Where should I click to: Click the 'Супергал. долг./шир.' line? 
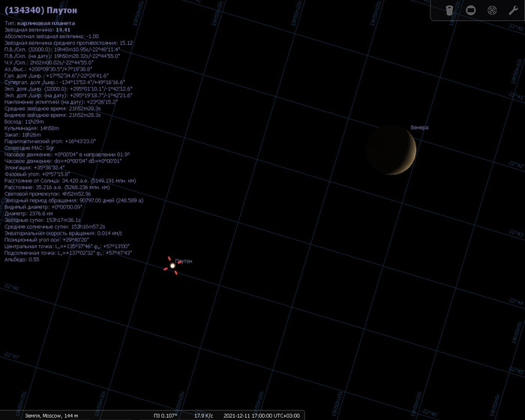[64, 82]
